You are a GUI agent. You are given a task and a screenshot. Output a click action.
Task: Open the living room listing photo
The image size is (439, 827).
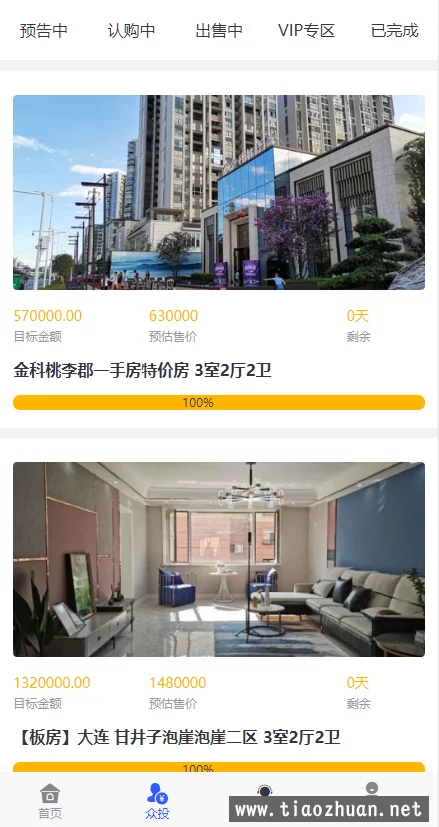click(x=219, y=559)
